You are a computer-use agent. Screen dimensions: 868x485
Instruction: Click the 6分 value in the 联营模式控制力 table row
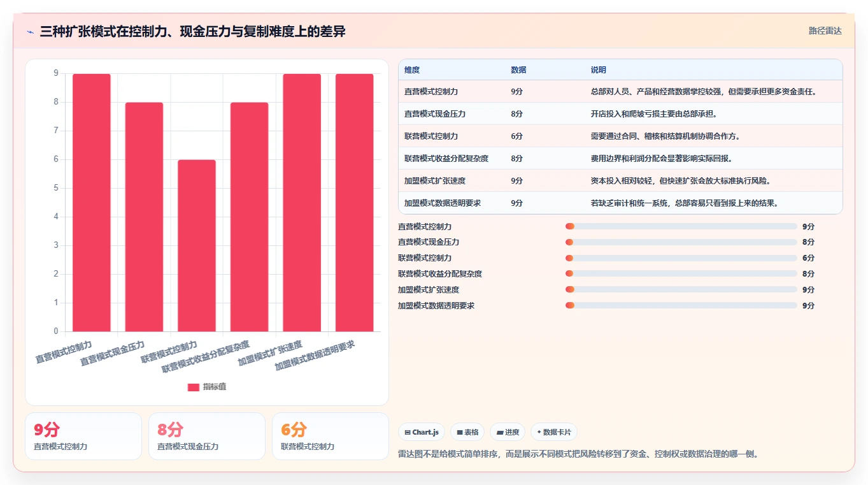pyautogui.click(x=516, y=136)
